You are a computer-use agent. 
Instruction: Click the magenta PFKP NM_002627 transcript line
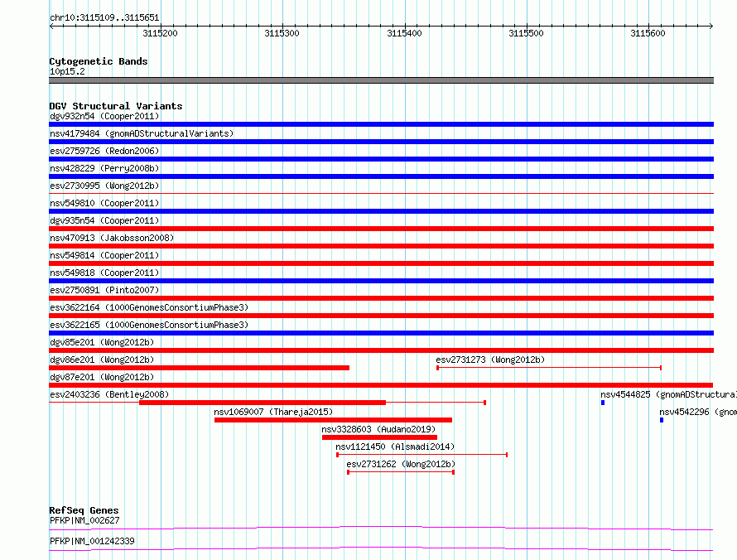(381, 528)
